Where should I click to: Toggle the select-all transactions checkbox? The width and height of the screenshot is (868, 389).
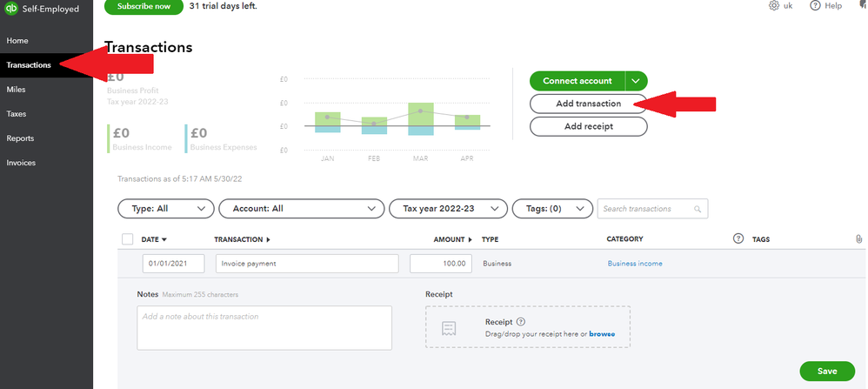coord(128,239)
